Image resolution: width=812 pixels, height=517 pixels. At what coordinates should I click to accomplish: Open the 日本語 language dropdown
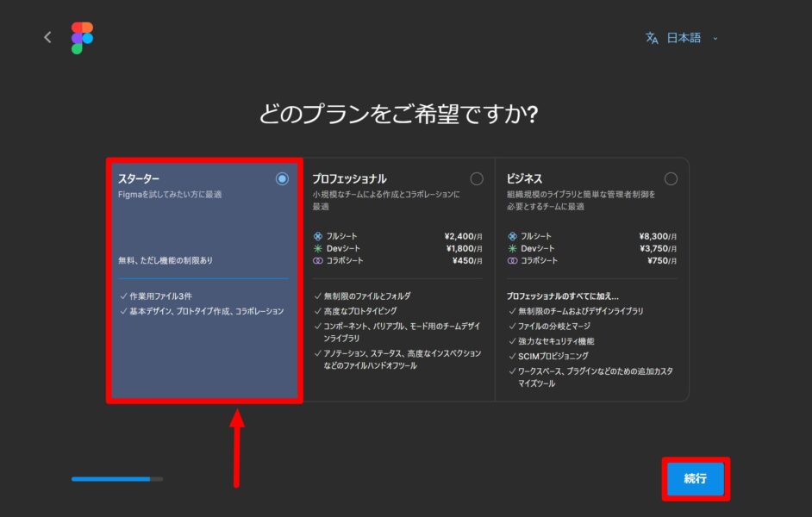click(x=683, y=38)
